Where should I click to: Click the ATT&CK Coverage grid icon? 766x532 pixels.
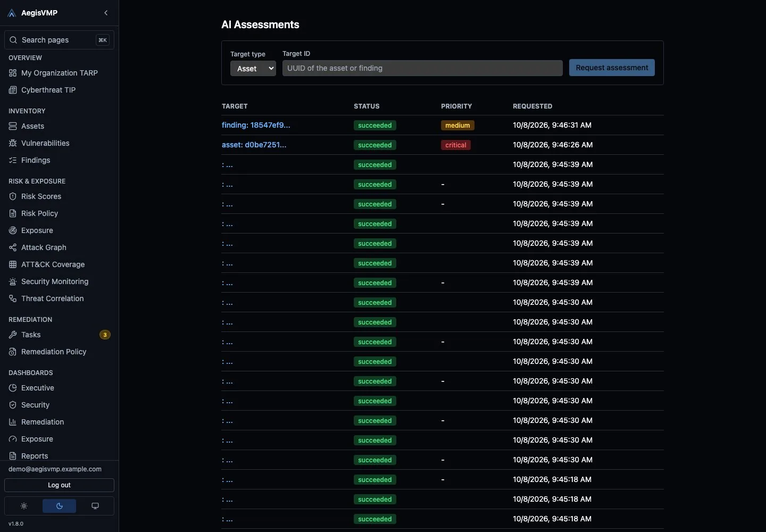pos(13,264)
